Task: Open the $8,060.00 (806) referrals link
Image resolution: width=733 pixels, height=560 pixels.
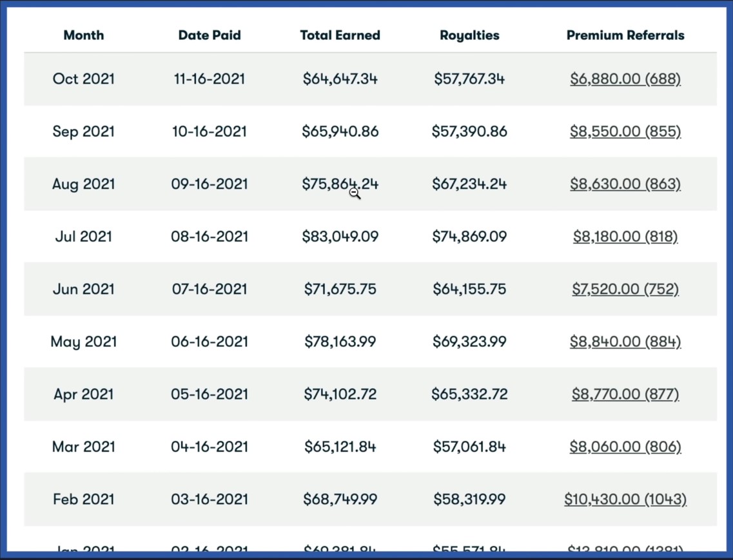Action: tap(625, 447)
